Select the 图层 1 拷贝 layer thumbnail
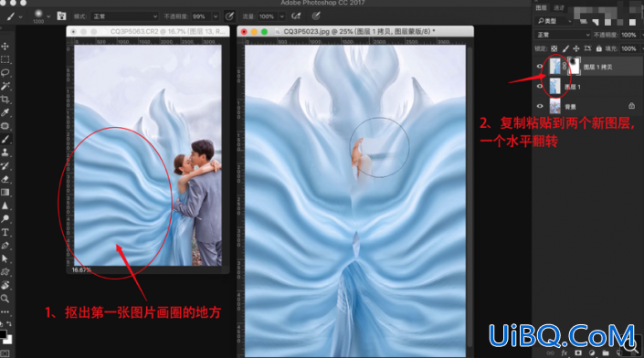This screenshot has width=644, height=358. [x=554, y=67]
